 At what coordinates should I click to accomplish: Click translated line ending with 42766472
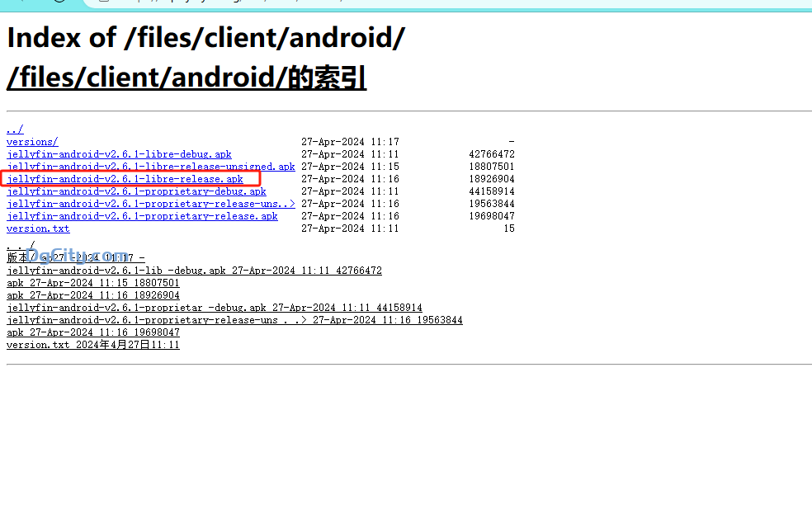click(194, 271)
